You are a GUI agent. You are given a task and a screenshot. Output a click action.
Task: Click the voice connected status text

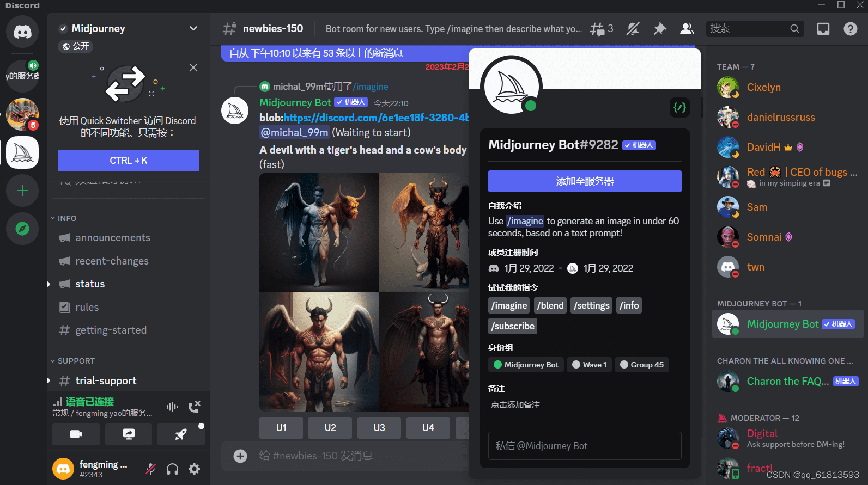pyautogui.click(x=90, y=402)
